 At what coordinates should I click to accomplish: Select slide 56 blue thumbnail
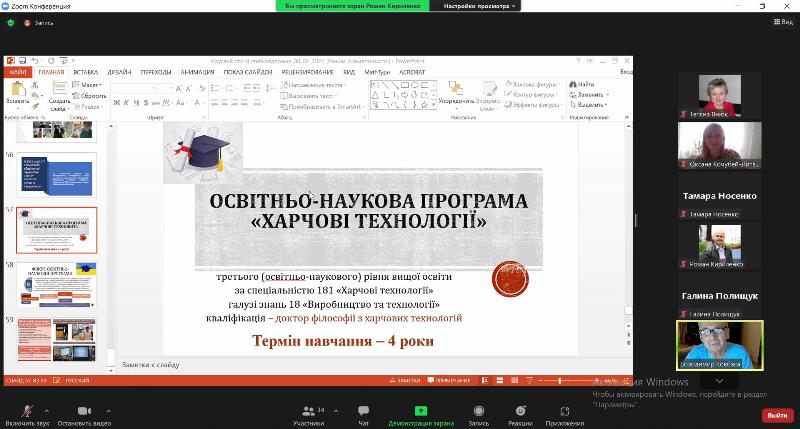(x=57, y=175)
